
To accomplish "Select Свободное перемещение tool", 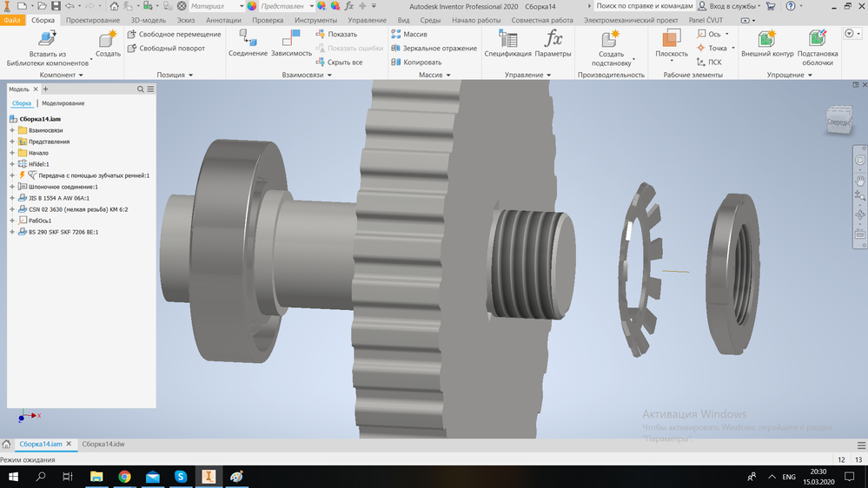I will [x=174, y=34].
